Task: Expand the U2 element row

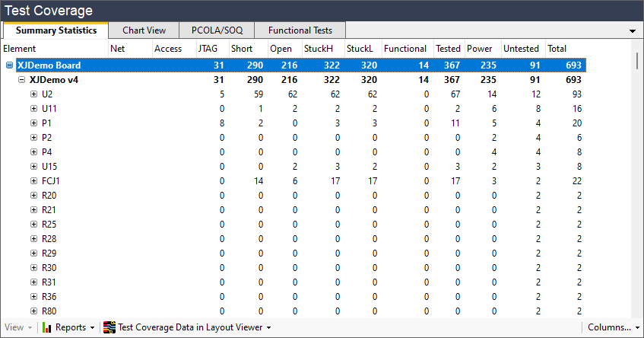Action: pyautogui.click(x=33, y=94)
